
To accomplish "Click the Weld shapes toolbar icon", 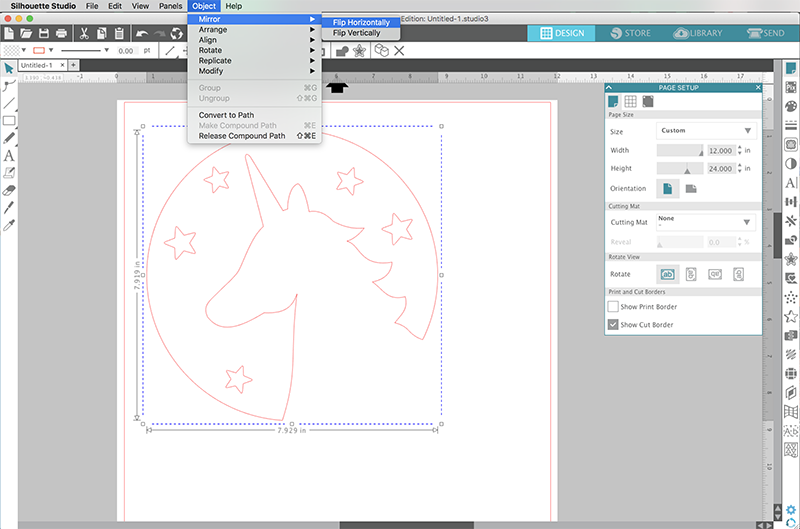I will (x=342, y=51).
